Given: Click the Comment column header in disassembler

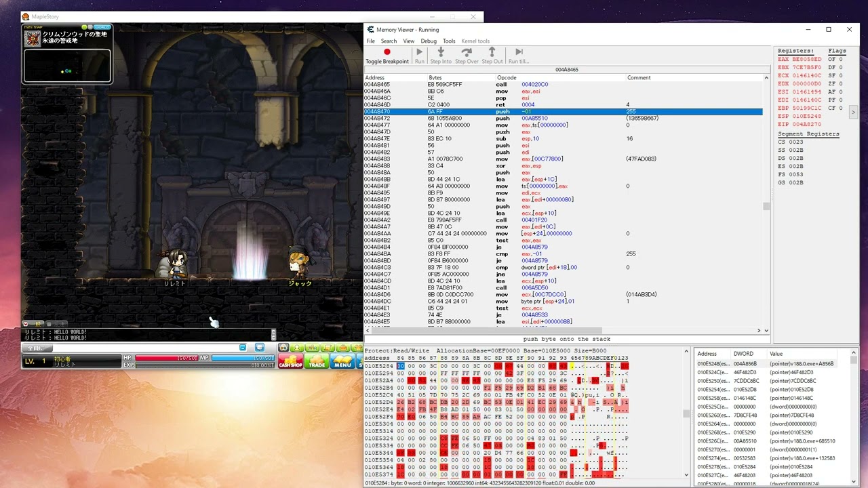Looking at the screenshot, I should [694, 77].
